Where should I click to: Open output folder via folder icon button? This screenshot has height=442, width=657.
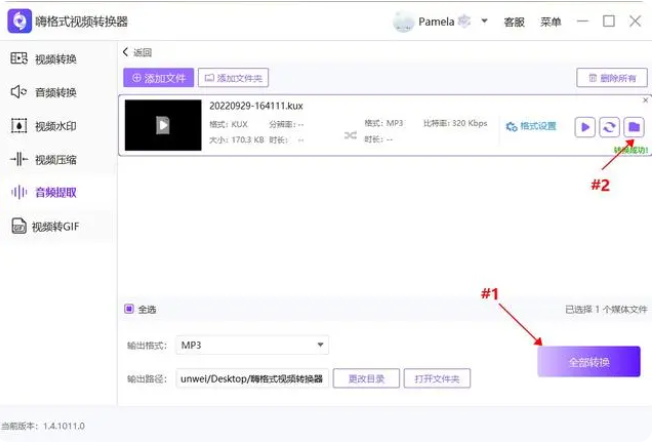click(634, 127)
